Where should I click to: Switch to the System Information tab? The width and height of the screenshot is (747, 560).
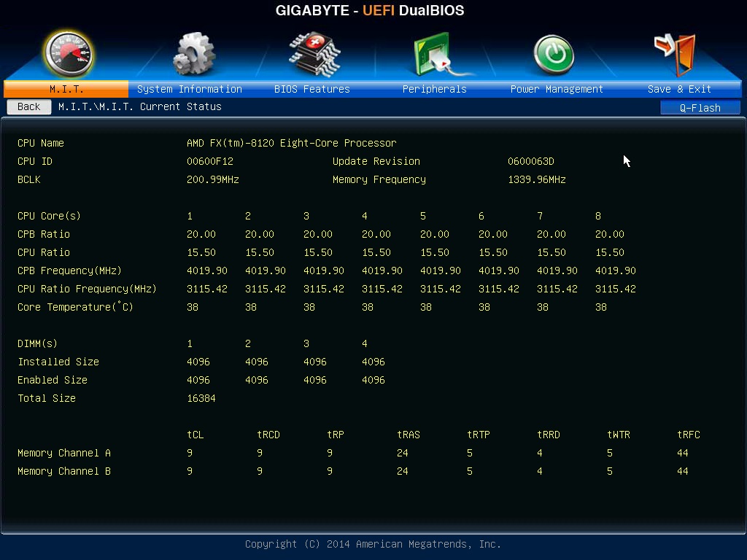(190, 89)
